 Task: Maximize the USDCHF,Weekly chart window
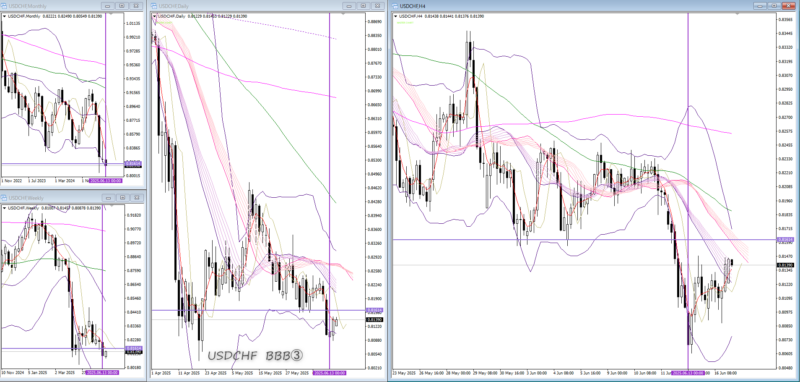(x=121, y=197)
